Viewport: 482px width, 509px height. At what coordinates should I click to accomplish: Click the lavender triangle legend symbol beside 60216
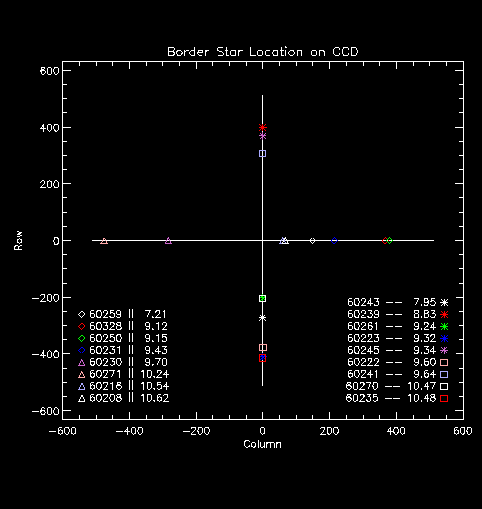82,386
